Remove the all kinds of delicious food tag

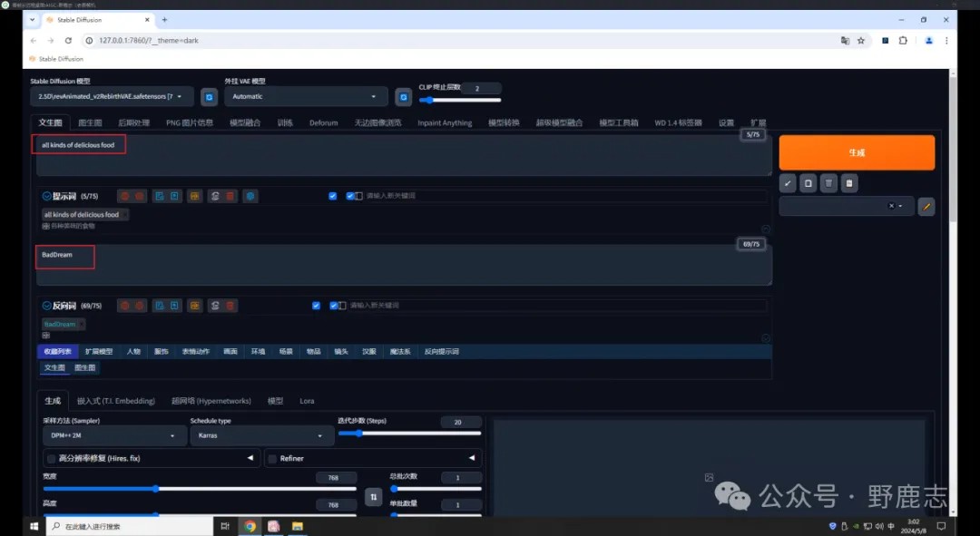tap(125, 214)
